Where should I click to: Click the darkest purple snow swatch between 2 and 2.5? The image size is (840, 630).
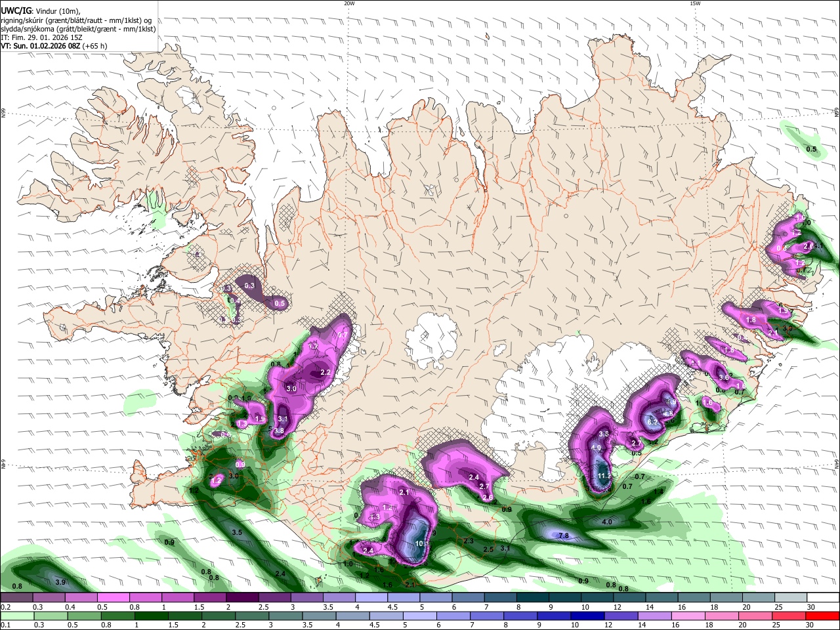[x=241, y=598]
